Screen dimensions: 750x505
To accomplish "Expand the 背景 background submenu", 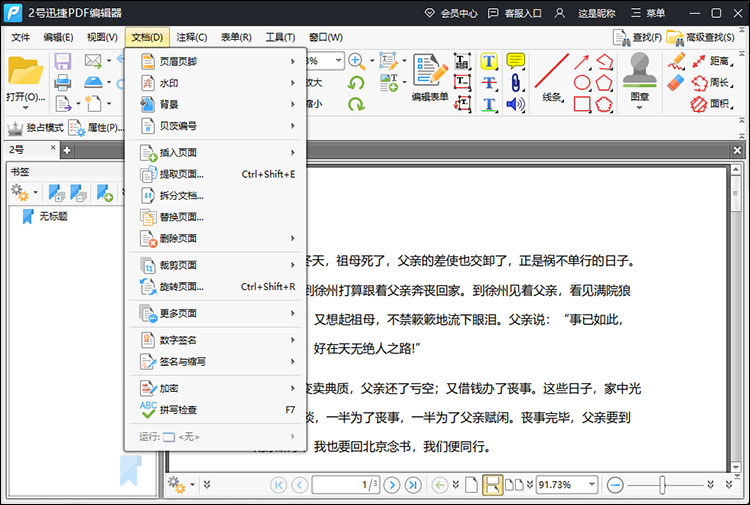I will click(x=216, y=104).
